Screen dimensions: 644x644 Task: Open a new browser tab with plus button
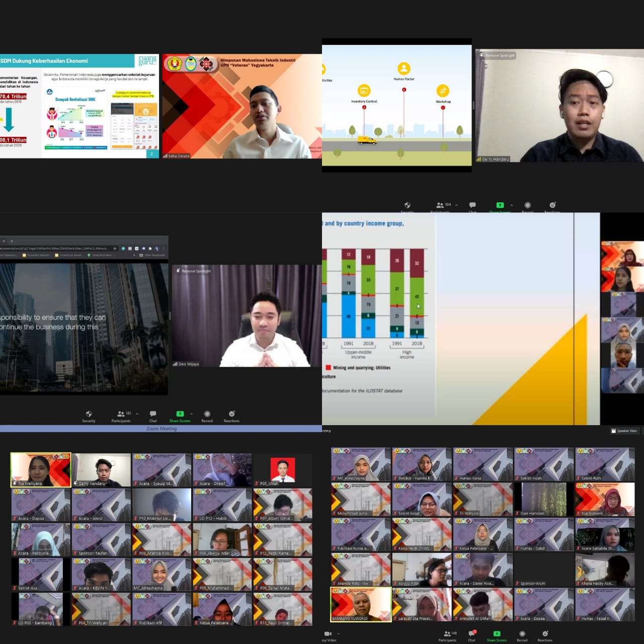tap(12, 241)
